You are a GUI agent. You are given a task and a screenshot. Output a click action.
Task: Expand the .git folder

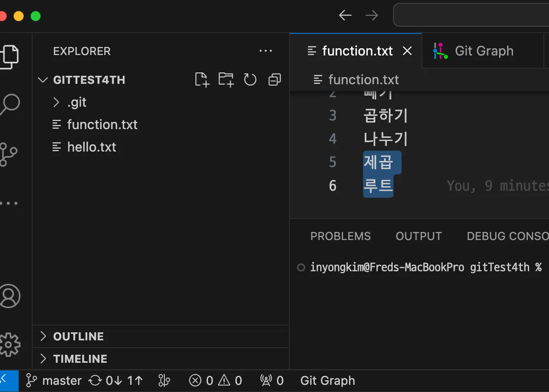77,102
